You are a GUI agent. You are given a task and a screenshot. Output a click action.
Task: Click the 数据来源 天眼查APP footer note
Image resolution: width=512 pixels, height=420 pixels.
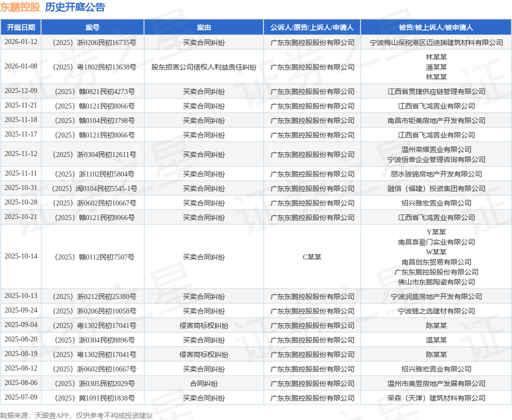click(76, 415)
